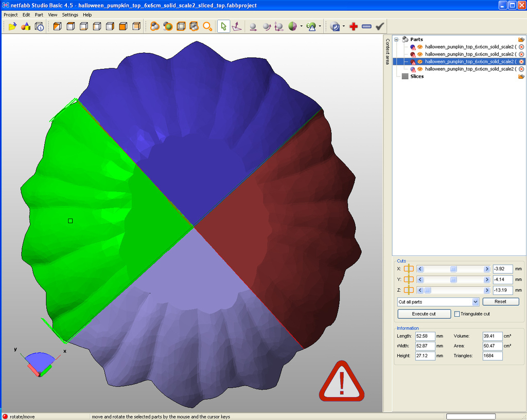Click the Reset button in Cuts

coord(500,302)
